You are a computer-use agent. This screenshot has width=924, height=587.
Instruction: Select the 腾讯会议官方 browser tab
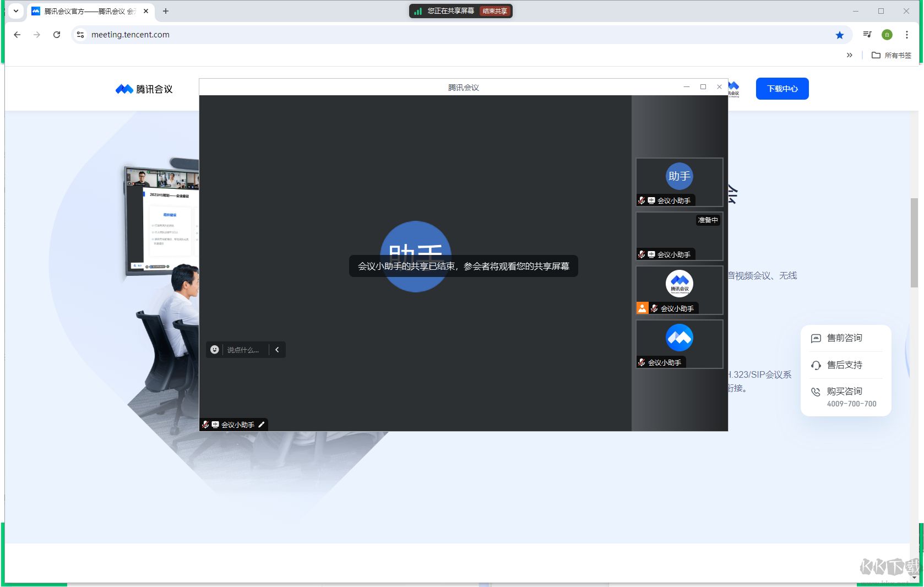90,11
